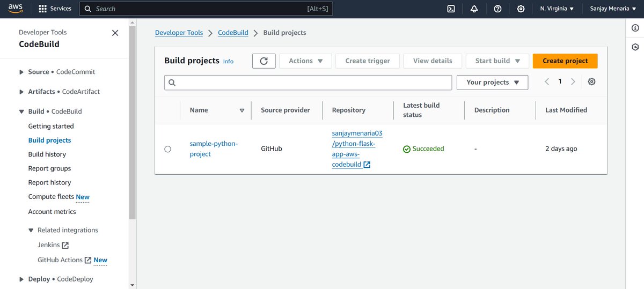Click the Description column header
644x289 pixels.
pos(492,110)
